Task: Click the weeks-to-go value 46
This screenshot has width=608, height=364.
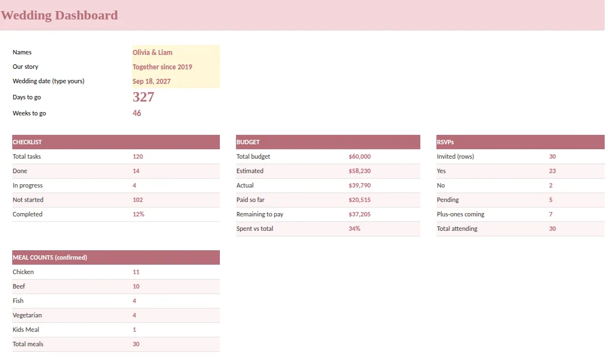Action: pos(137,113)
